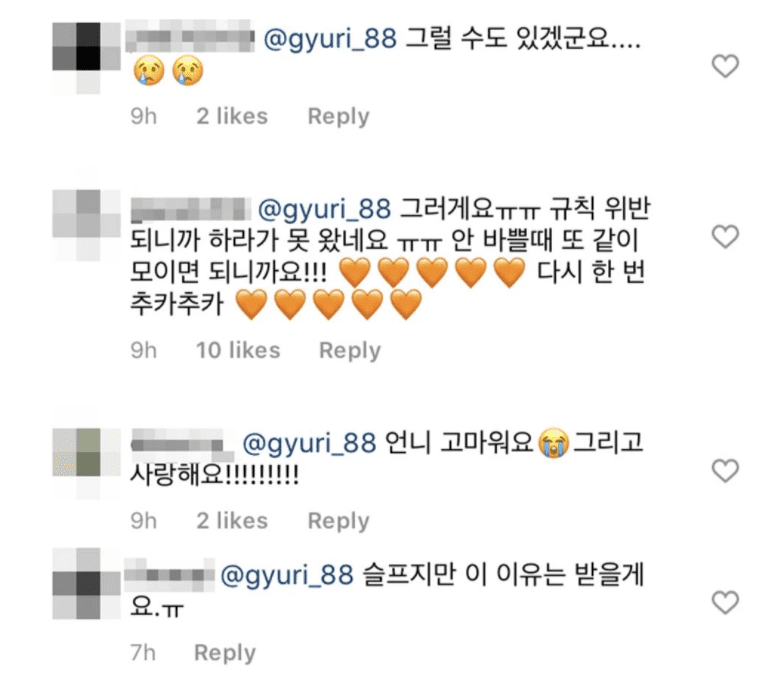Tap @gyuri_88 mention before '슬프지만'
This screenshot has height=680, width=773.
pos(285,575)
